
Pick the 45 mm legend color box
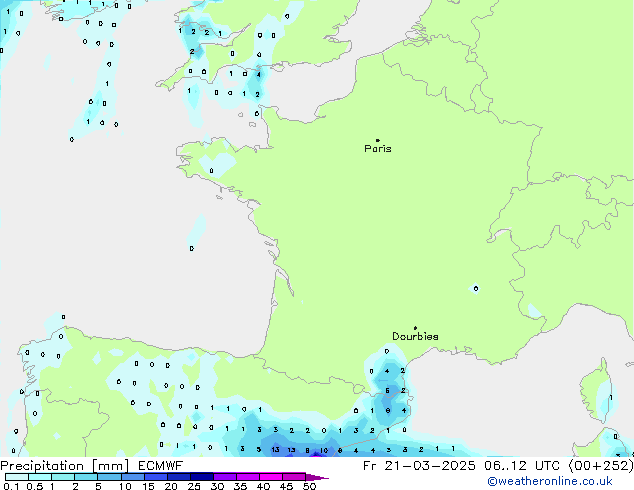(x=294, y=477)
